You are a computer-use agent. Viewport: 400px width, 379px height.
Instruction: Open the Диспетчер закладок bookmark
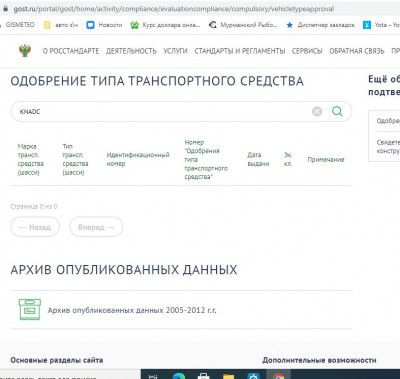click(x=321, y=25)
